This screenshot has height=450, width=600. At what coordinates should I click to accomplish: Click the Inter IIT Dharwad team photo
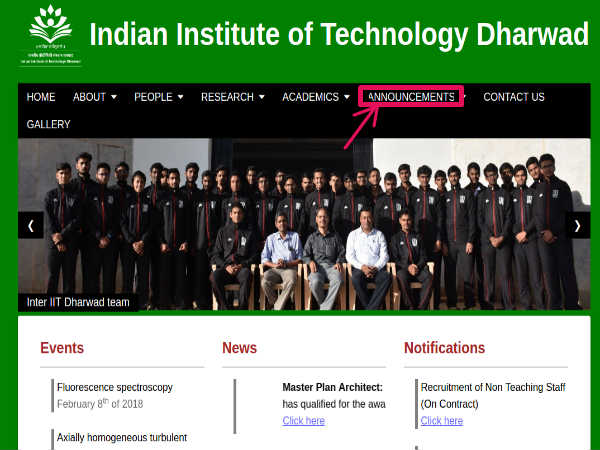pos(304,224)
